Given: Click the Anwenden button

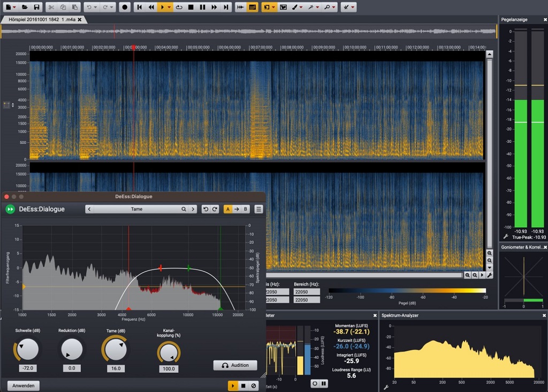Looking at the screenshot, I should pos(24,386).
